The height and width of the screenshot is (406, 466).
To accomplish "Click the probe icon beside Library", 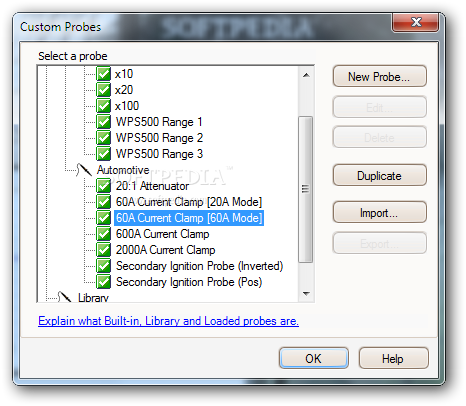I will [65, 297].
